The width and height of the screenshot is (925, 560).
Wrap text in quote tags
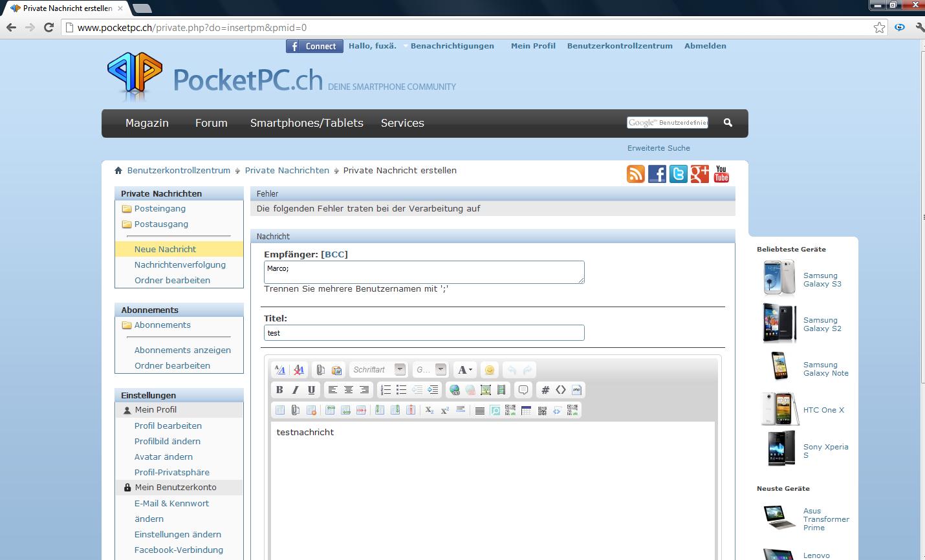pyautogui.click(x=523, y=390)
